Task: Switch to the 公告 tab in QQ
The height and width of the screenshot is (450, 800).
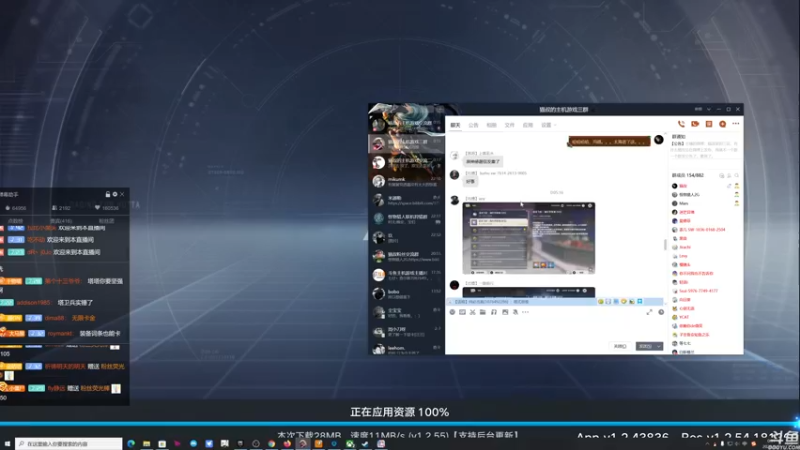Action: coord(473,125)
